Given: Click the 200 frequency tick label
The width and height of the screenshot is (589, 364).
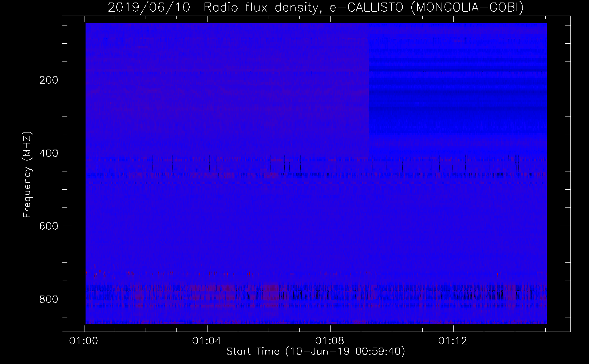Looking at the screenshot, I should [48, 80].
